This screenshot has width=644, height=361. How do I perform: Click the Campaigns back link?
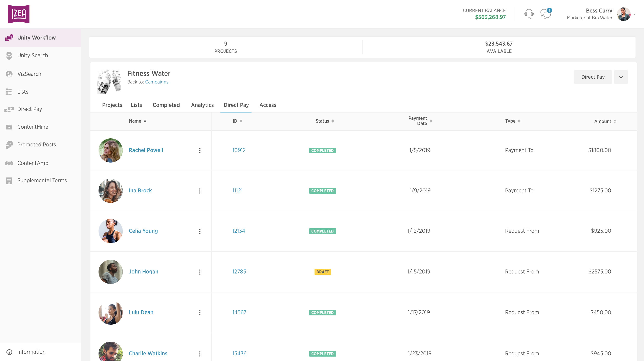pyautogui.click(x=156, y=82)
